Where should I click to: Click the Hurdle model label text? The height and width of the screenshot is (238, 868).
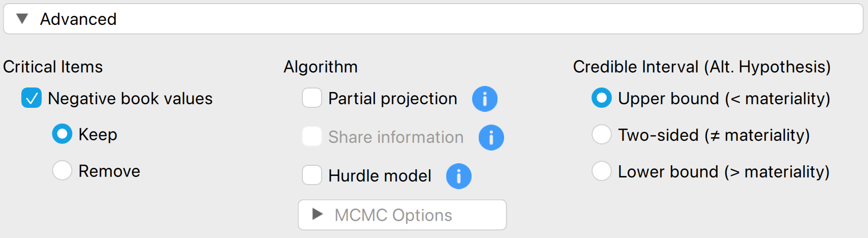pos(380,175)
